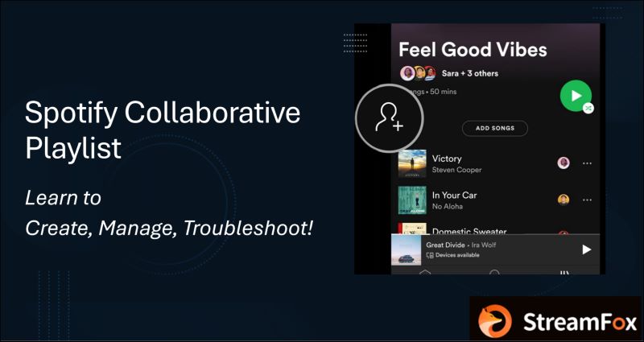The height and width of the screenshot is (342, 644).
Task: Click the Spotify Collaborative Playlist heading
Action: tap(163, 130)
